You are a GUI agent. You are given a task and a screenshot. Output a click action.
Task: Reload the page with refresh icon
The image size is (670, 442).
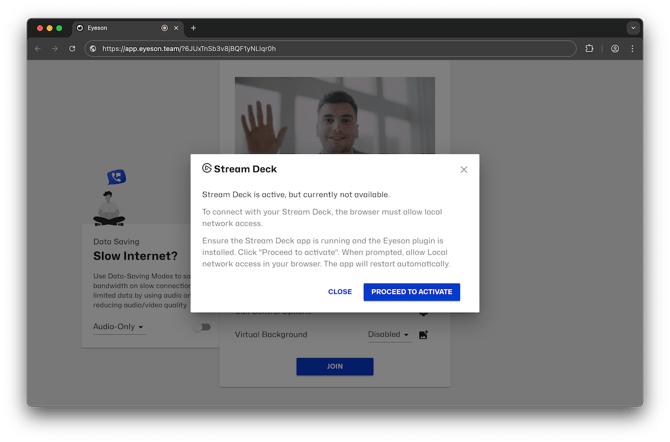click(x=72, y=49)
